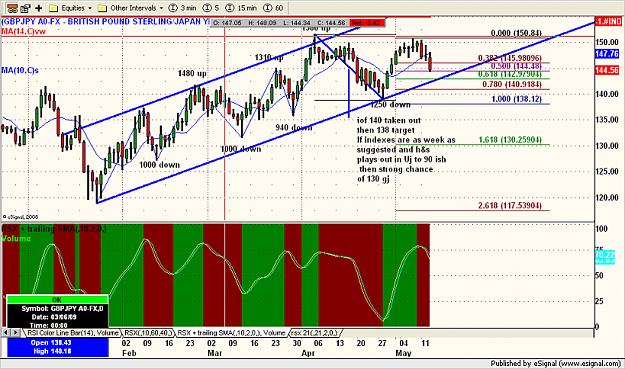625x369 pixels.
Task: Click the Feb label on the time axis
Action: click(129, 353)
